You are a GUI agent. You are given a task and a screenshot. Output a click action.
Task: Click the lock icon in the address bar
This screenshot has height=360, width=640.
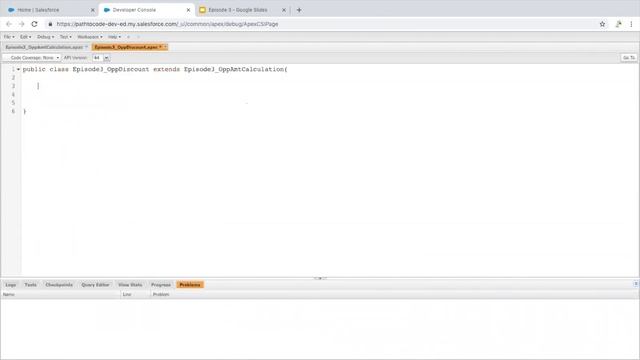click(x=50, y=24)
